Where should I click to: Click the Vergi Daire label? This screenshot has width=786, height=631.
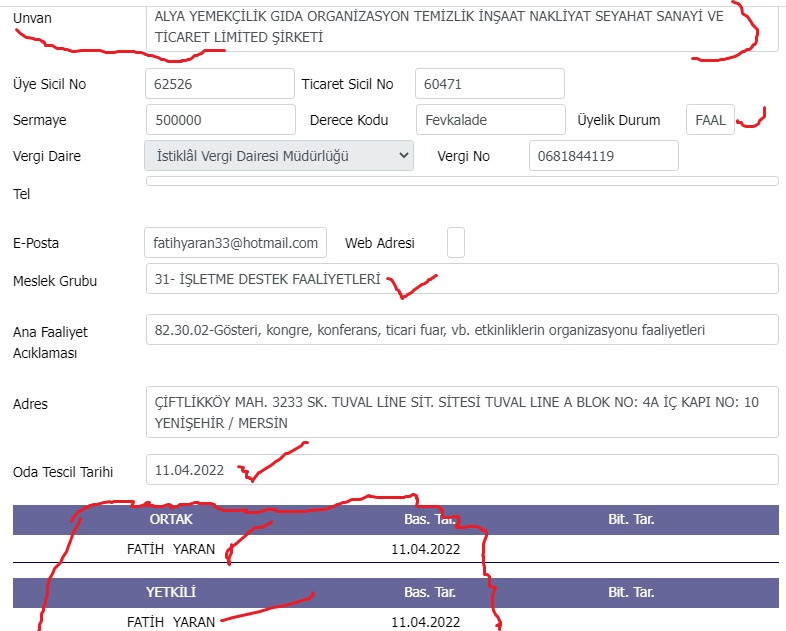click(x=47, y=156)
